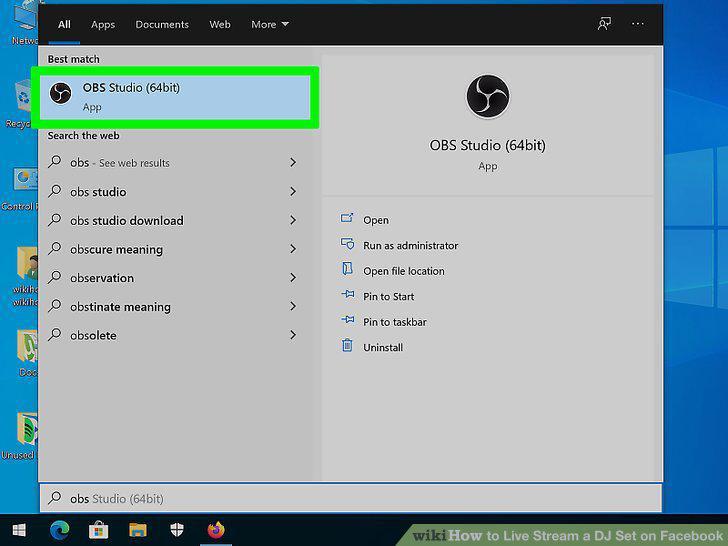Open Microsoft Store from taskbar
The height and width of the screenshot is (546, 728).
tap(98, 530)
